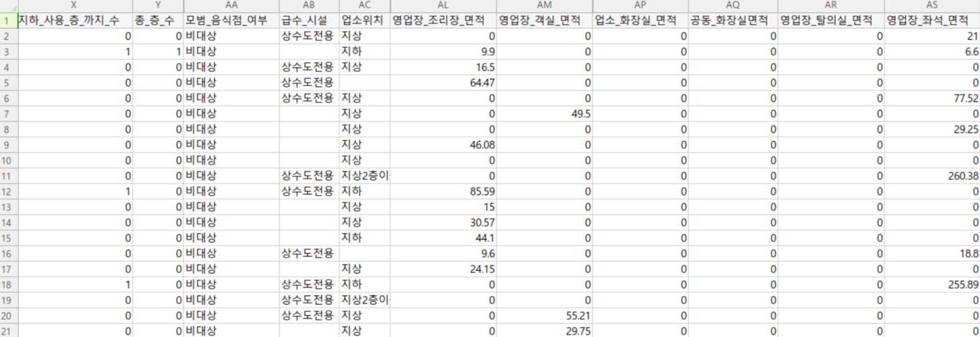Click the value 77.52 in row 6
The height and width of the screenshot is (337, 980).
coord(966,98)
